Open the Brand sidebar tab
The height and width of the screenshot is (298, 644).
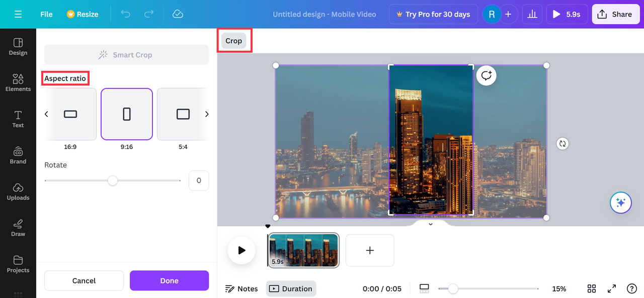[18, 155]
